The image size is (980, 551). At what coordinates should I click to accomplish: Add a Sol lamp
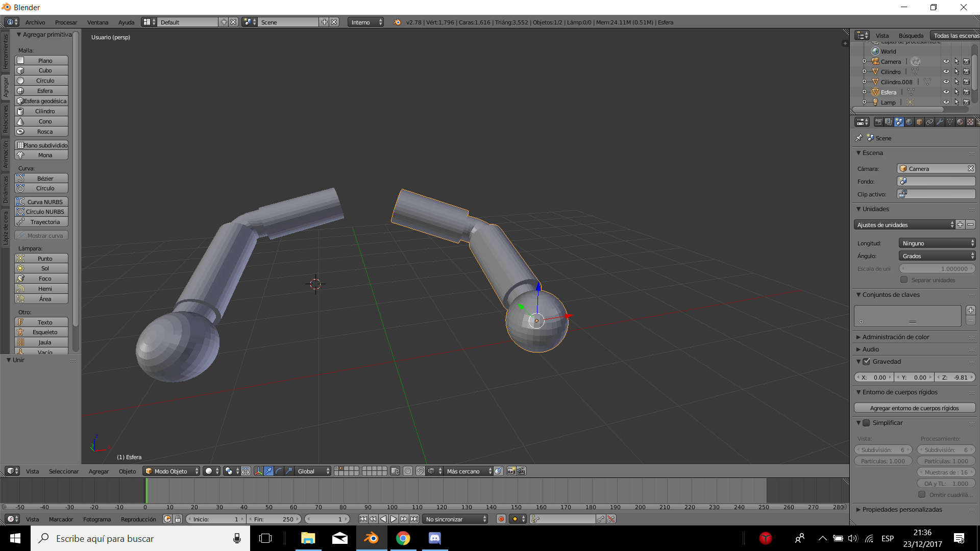coord(41,268)
